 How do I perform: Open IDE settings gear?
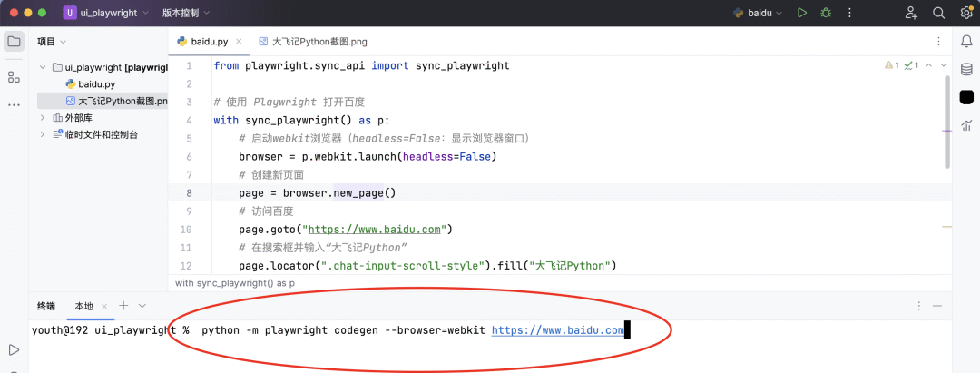pyautogui.click(x=966, y=13)
